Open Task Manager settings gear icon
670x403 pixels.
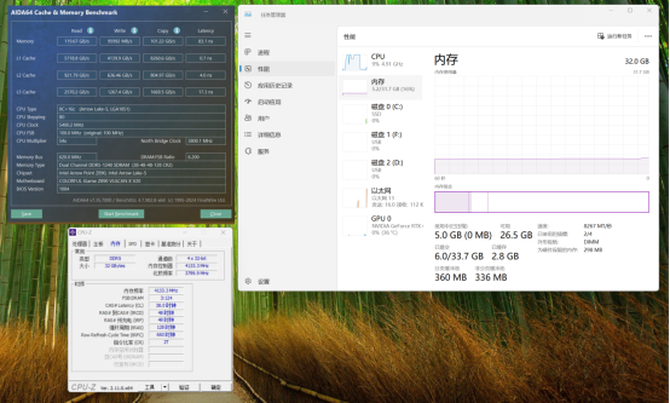point(248,281)
